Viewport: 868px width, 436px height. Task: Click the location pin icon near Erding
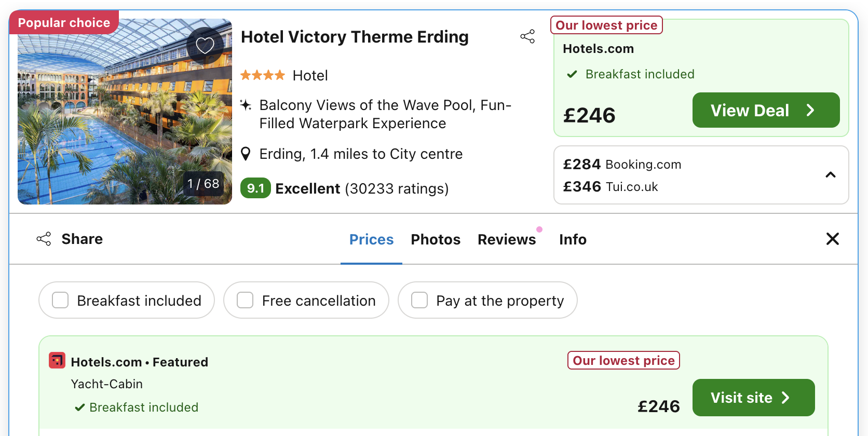pyautogui.click(x=246, y=154)
